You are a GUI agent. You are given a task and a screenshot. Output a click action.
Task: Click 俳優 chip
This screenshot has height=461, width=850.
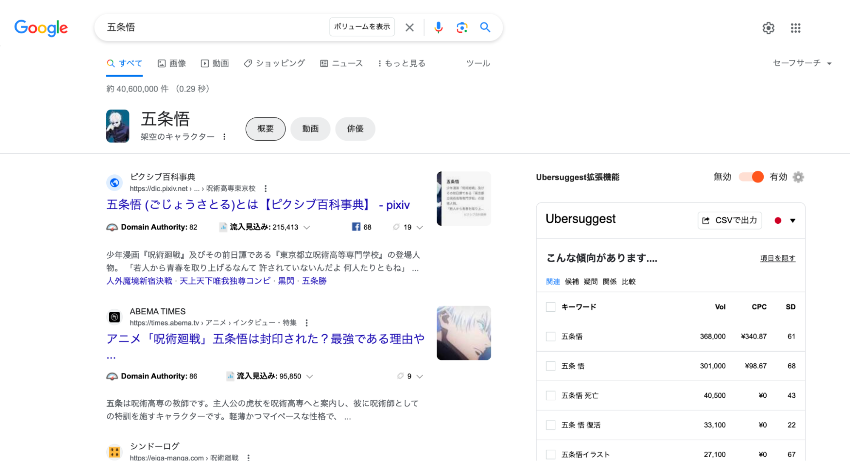[355, 129]
